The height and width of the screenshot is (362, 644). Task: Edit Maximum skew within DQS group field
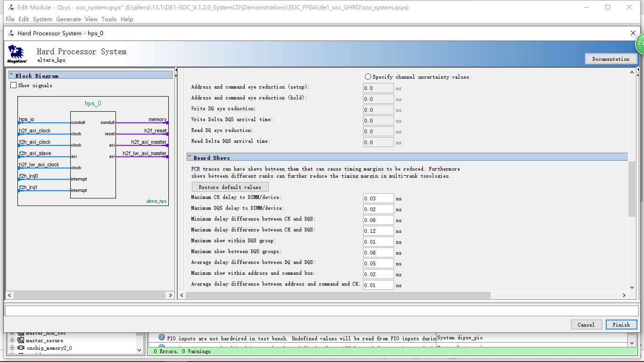(378, 242)
